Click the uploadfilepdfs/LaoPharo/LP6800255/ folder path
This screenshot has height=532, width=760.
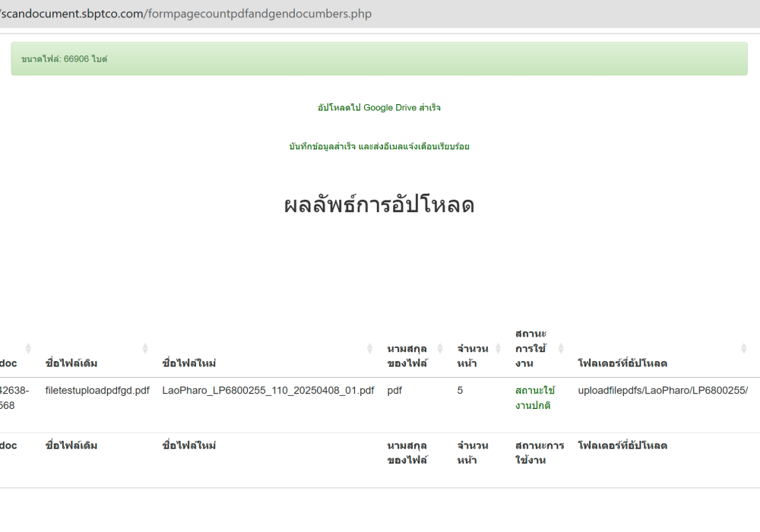click(x=663, y=391)
